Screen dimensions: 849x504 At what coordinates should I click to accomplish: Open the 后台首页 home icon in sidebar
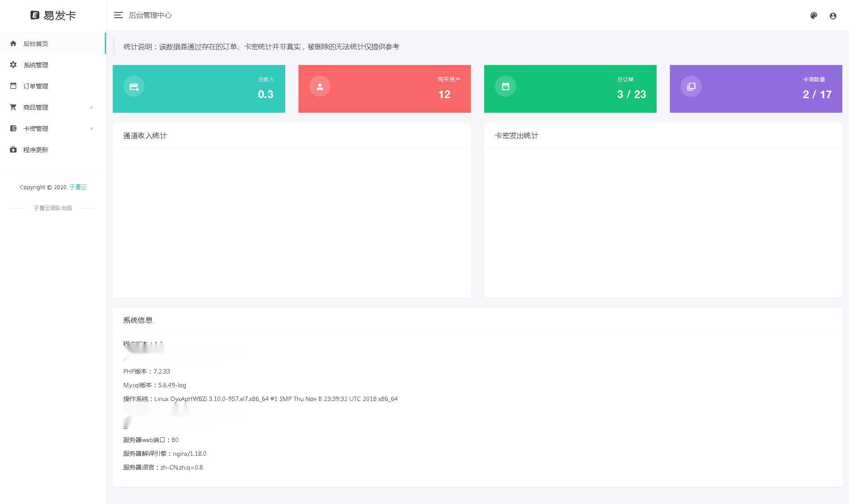coord(13,44)
